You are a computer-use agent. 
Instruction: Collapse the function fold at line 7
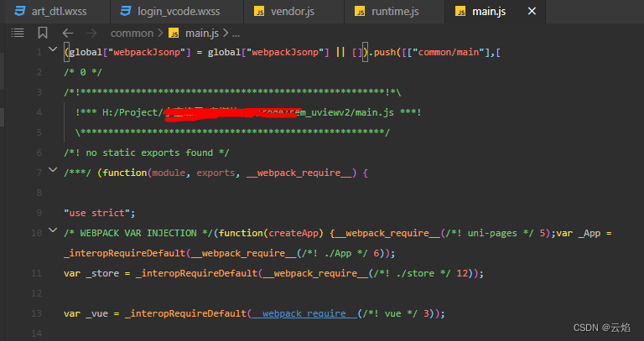pyautogui.click(x=54, y=173)
